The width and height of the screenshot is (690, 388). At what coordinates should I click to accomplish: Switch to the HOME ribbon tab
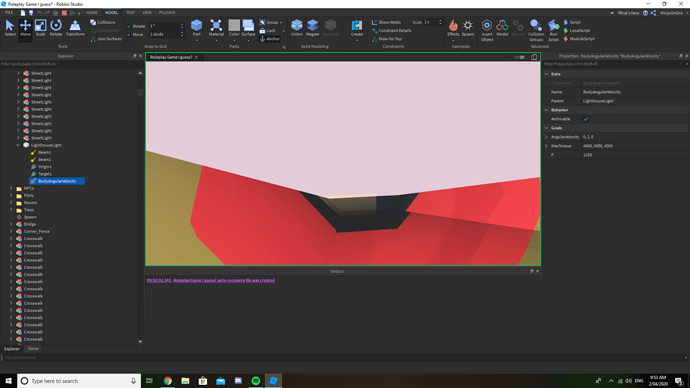click(x=92, y=13)
